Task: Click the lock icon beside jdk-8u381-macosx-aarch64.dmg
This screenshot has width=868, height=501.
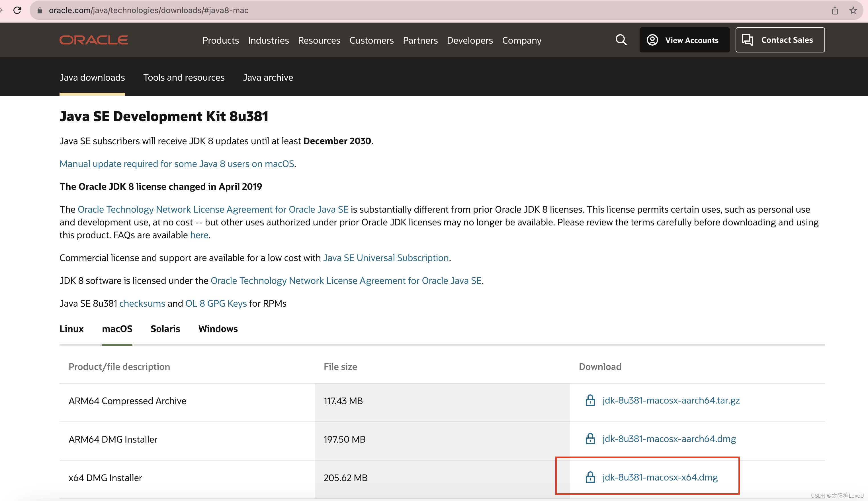Action: [x=590, y=439]
